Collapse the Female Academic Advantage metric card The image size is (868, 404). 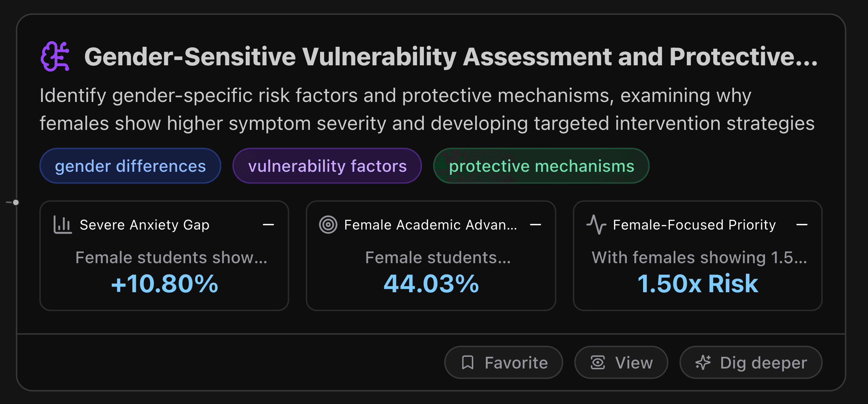(x=536, y=224)
